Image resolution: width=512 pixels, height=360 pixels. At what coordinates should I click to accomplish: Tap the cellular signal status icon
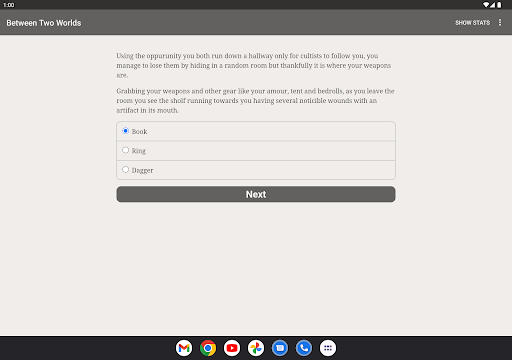click(492, 5)
